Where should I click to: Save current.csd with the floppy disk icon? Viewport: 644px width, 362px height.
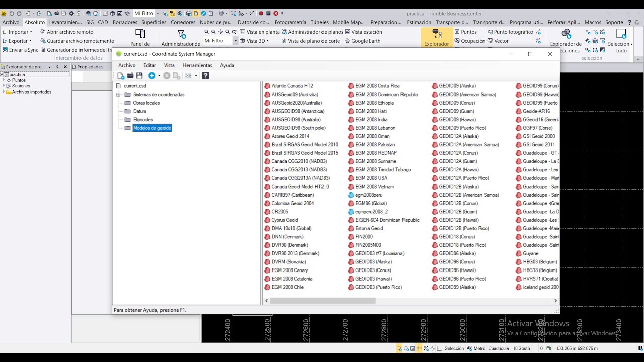pos(139,76)
